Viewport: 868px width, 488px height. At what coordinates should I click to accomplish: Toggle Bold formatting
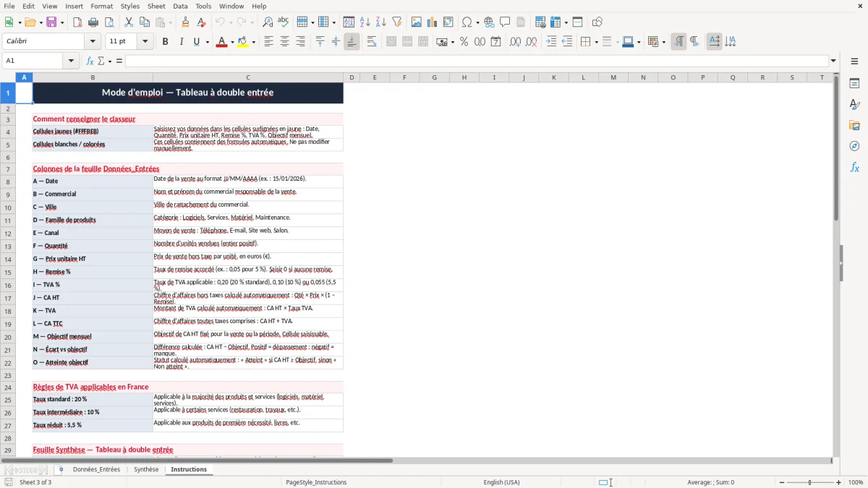(166, 42)
